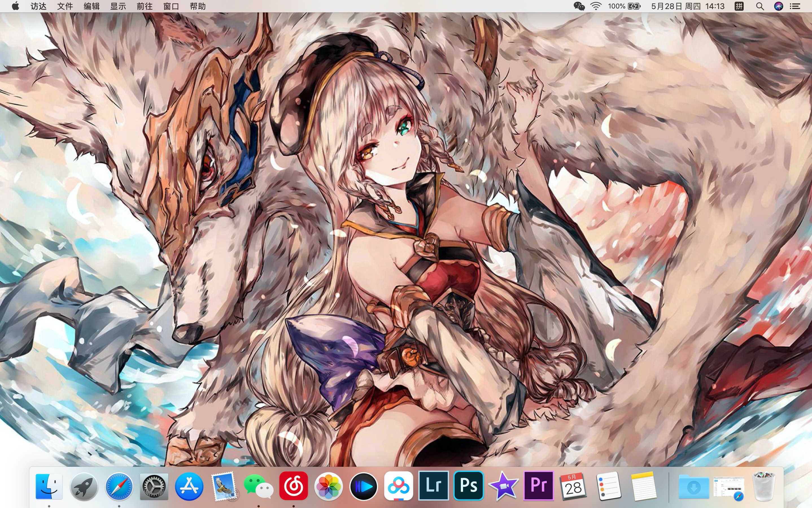
Task: Launch Baidu Netdisk cloud icon
Action: pyautogui.click(x=398, y=486)
